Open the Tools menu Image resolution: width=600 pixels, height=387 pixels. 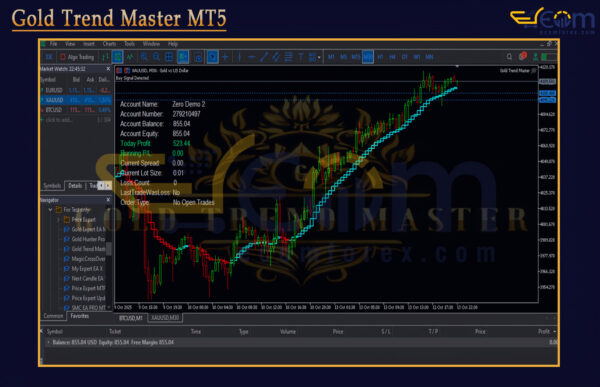click(129, 44)
